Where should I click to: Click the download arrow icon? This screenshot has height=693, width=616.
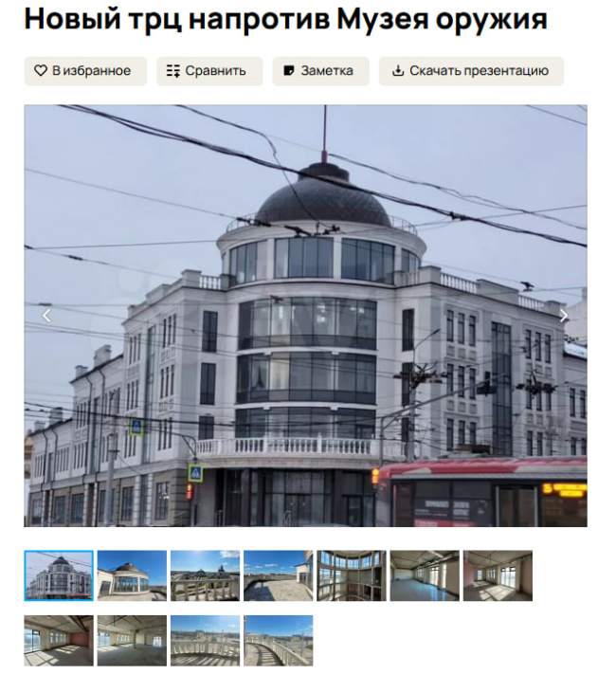pyautogui.click(x=398, y=71)
